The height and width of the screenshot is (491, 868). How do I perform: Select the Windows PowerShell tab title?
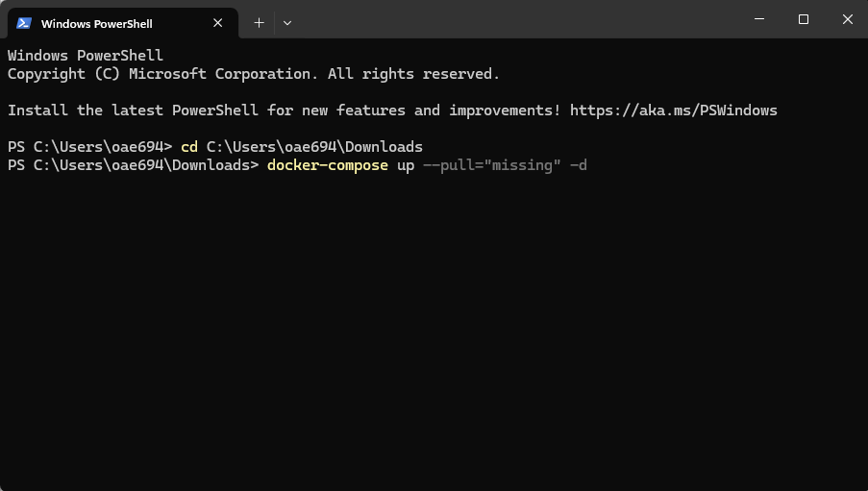tap(96, 23)
